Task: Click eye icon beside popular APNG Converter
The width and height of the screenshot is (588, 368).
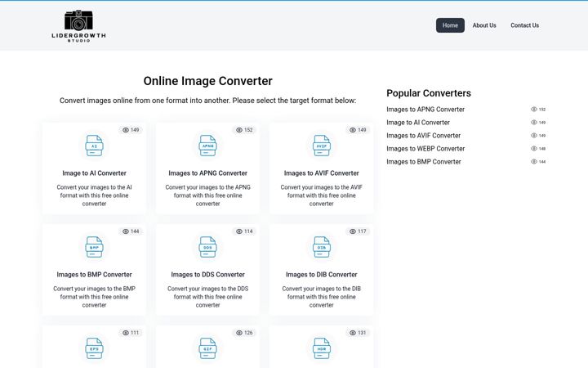Action: click(534, 110)
